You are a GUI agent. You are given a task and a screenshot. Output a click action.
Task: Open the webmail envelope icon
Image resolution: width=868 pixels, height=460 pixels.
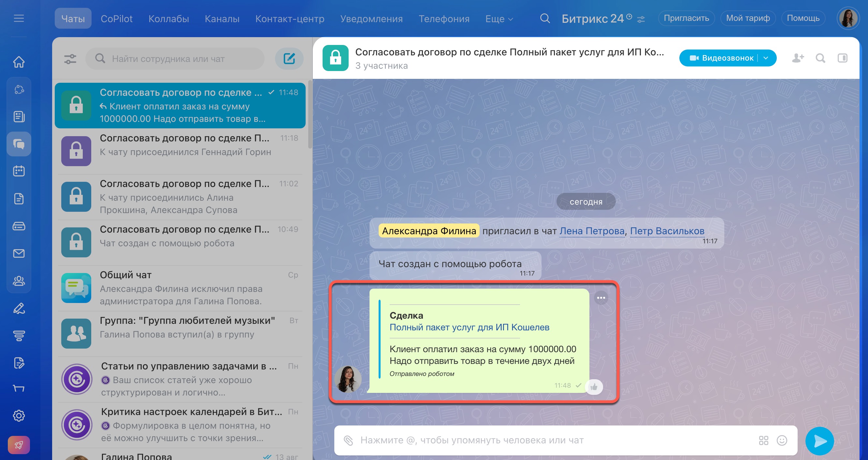[19, 253]
